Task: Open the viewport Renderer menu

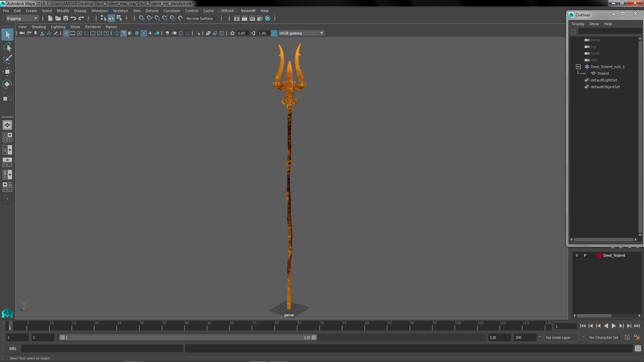Action: click(93, 27)
